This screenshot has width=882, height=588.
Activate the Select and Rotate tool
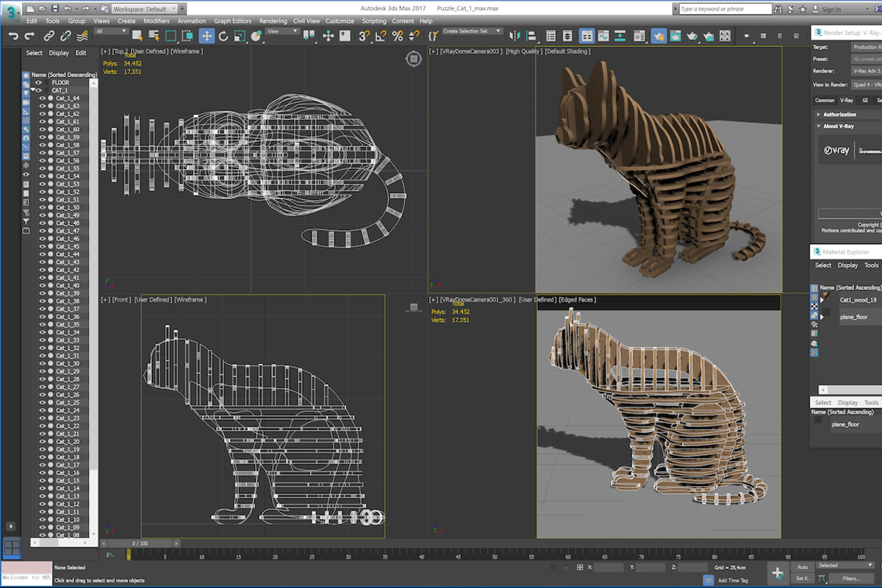click(223, 35)
